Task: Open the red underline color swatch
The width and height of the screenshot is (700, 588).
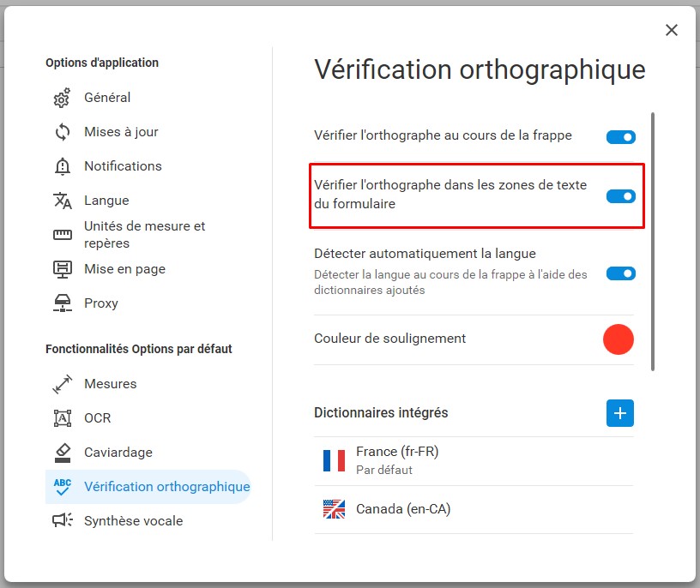Action: pos(618,339)
